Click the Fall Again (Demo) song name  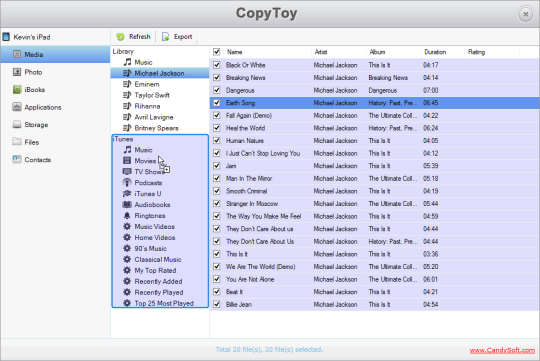(249, 115)
